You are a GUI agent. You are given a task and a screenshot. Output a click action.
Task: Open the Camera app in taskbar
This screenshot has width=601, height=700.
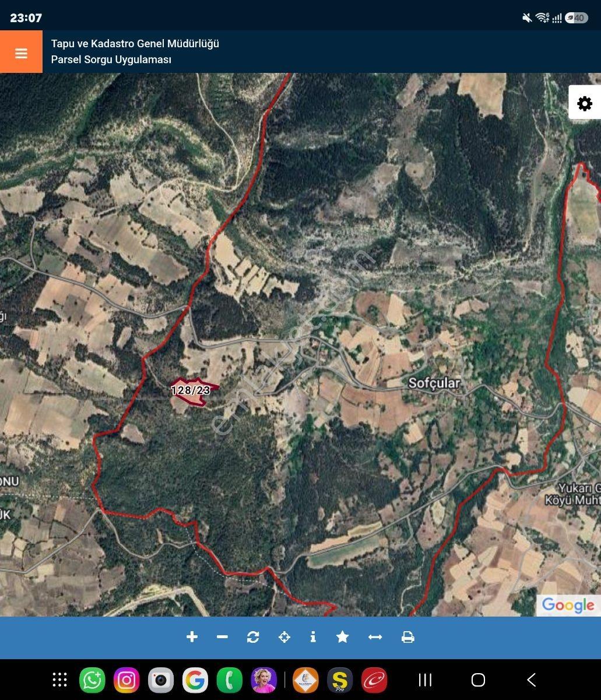tap(161, 680)
